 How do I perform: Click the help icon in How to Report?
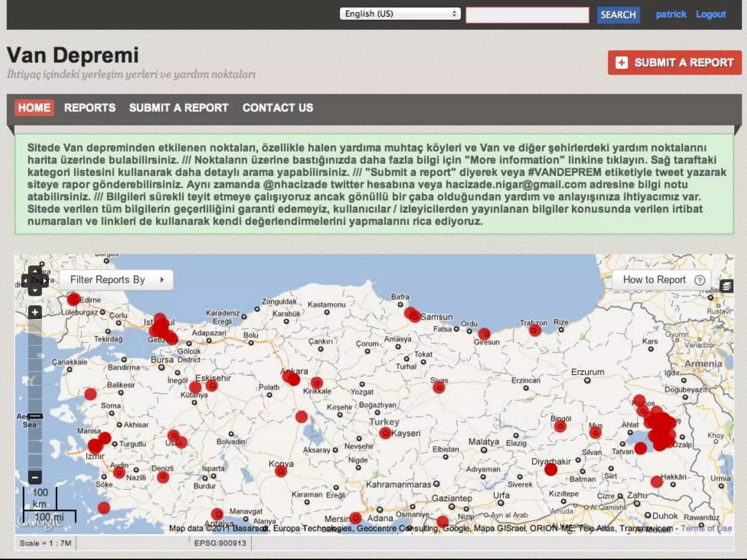[x=699, y=280]
